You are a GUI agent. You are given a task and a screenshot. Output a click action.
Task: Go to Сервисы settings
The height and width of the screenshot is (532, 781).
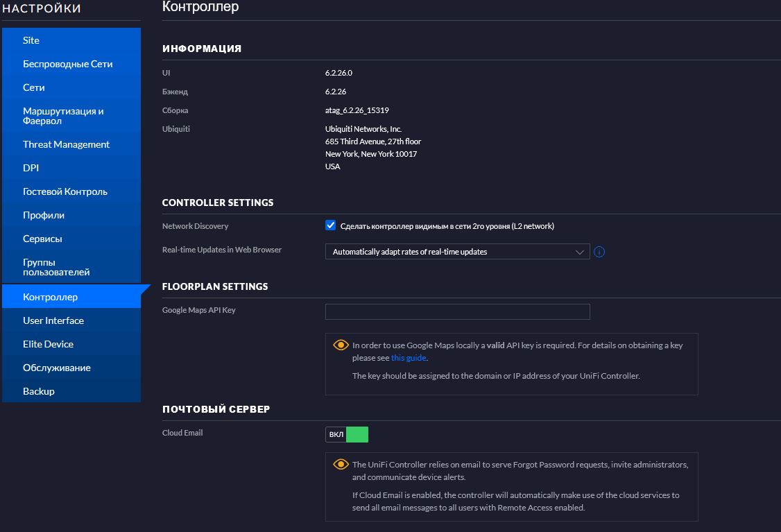pos(71,239)
